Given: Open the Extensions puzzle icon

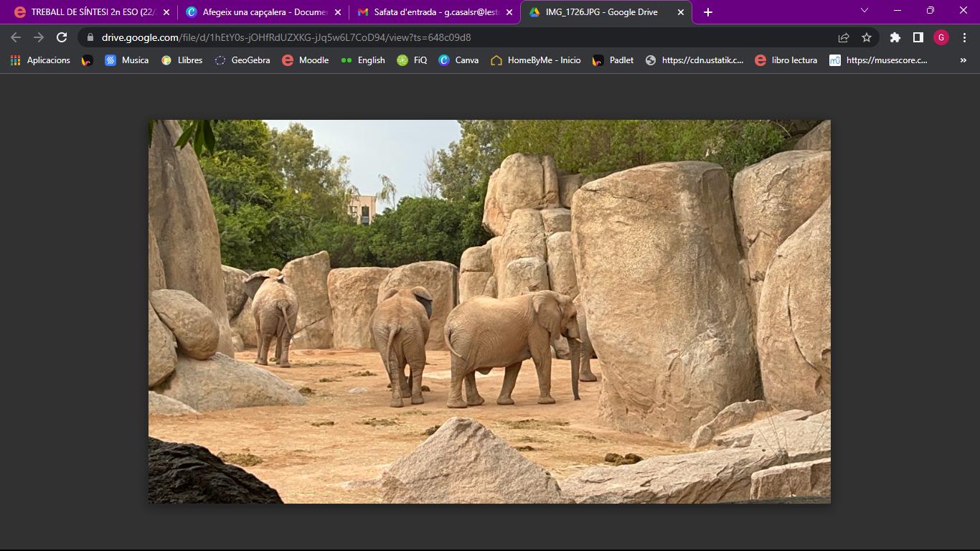Looking at the screenshot, I should 895,37.
